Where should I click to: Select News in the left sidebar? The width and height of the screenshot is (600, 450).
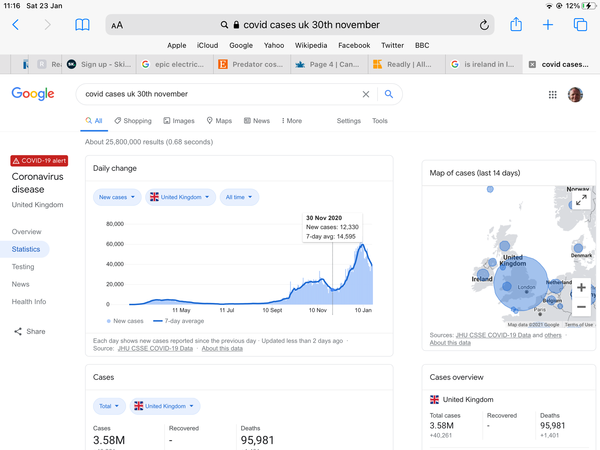pyautogui.click(x=21, y=284)
